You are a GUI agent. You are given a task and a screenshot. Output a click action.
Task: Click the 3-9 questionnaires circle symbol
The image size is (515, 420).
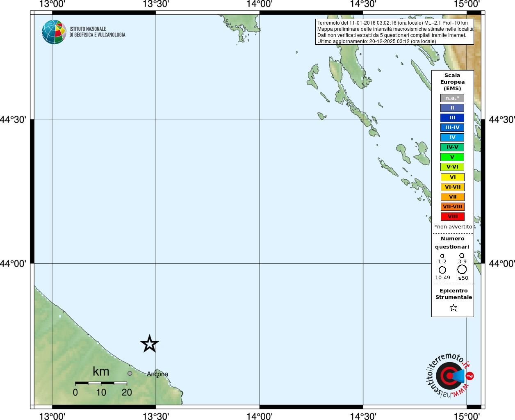point(462,256)
